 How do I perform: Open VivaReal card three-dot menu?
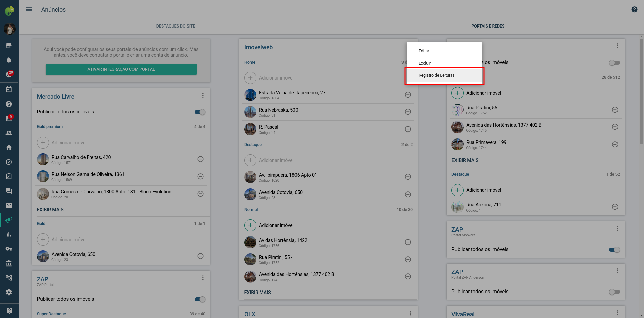(617, 313)
